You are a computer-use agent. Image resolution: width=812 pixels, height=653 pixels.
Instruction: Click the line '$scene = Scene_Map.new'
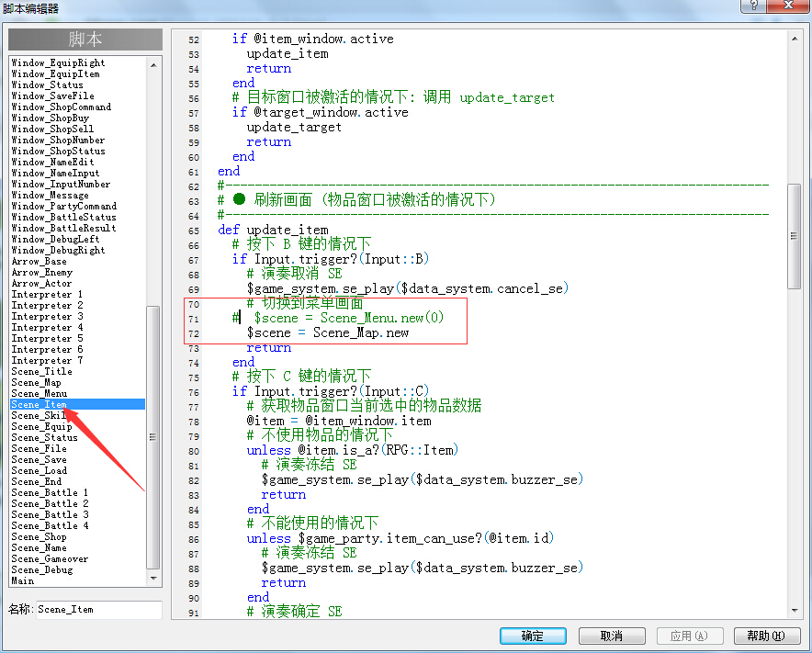point(328,333)
